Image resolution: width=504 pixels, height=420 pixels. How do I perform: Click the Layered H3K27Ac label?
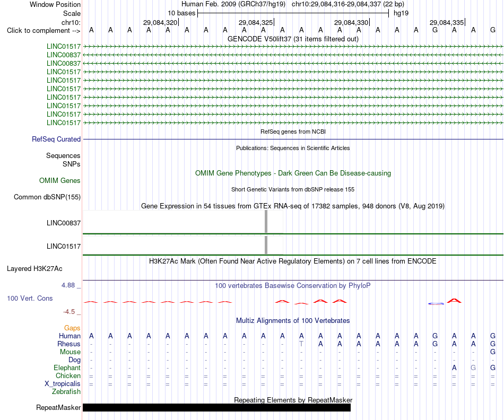click(x=34, y=269)
